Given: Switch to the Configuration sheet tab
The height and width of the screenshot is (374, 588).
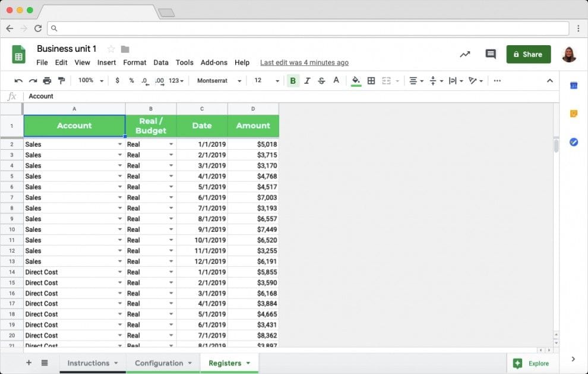Looking at the screenshot, I should (x=163, y=363).
